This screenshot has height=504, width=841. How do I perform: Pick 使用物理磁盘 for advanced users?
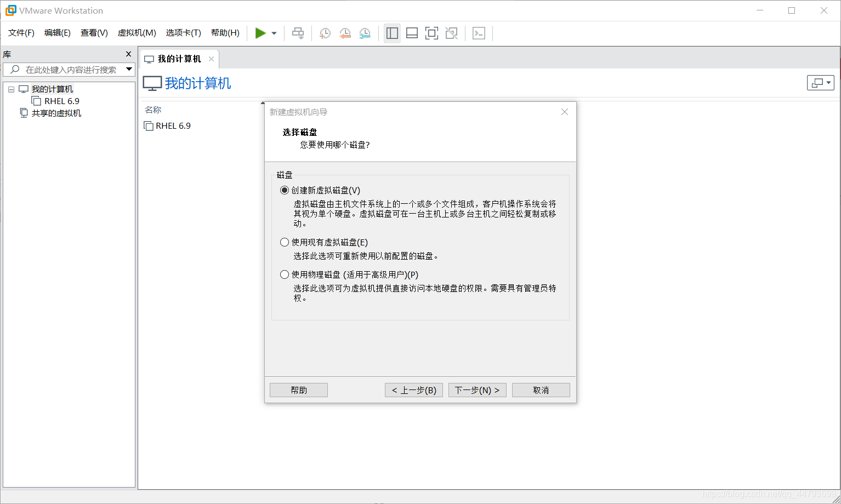point(284,274)
